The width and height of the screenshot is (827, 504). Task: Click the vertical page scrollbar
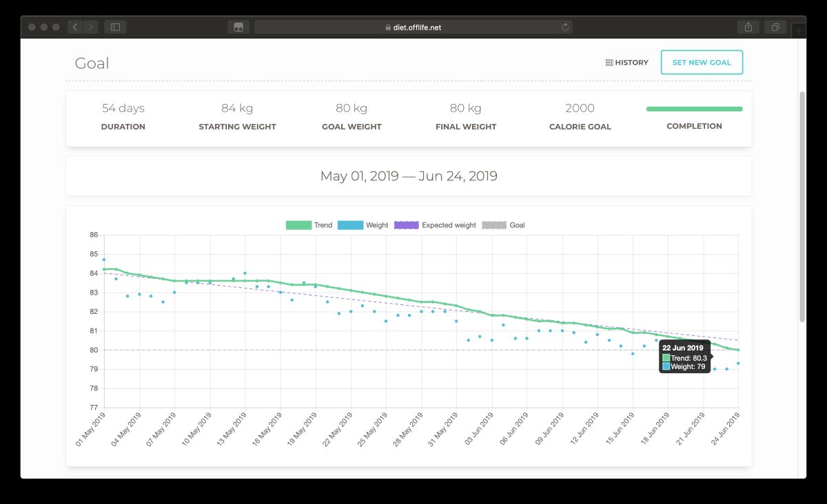pyautogui.click(x=802, y=207)
